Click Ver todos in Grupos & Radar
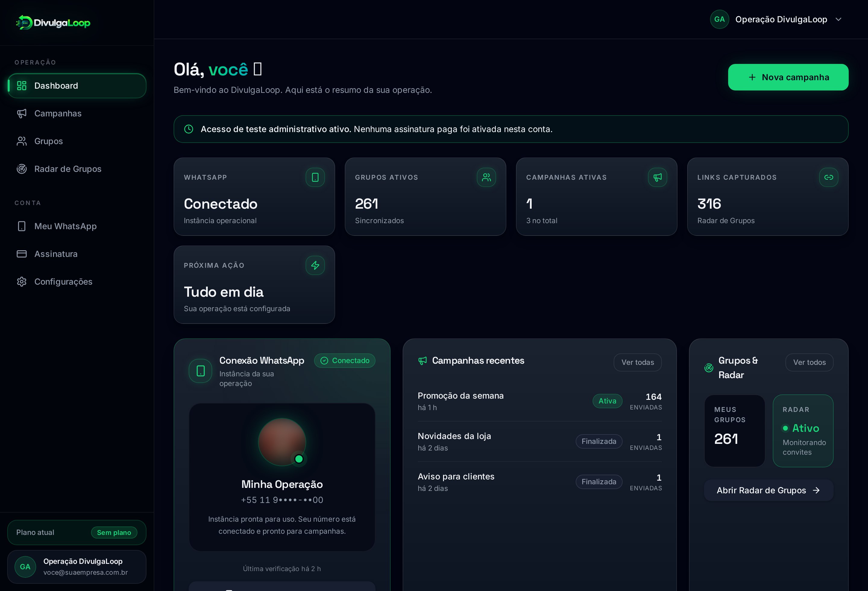 (809, 362)
